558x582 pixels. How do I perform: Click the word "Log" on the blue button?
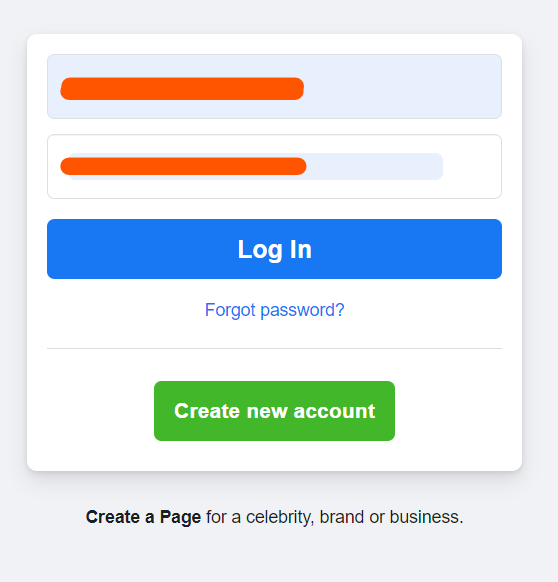click(x=260, y=250)
